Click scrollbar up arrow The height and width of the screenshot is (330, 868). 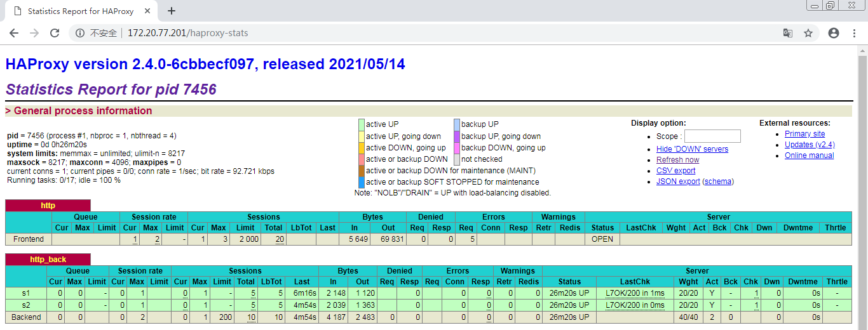point(863,51)
